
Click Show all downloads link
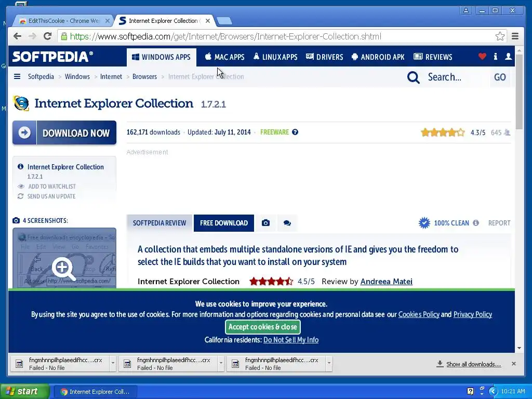473,364
